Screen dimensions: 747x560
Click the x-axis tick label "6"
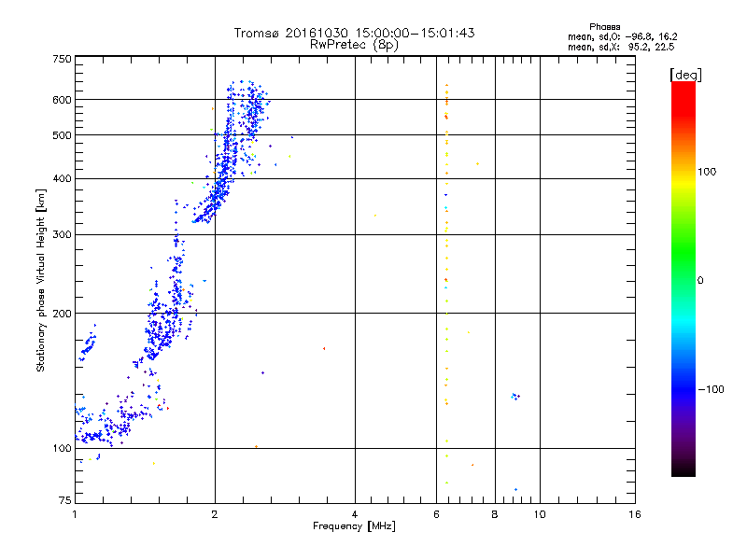point(436,514)
